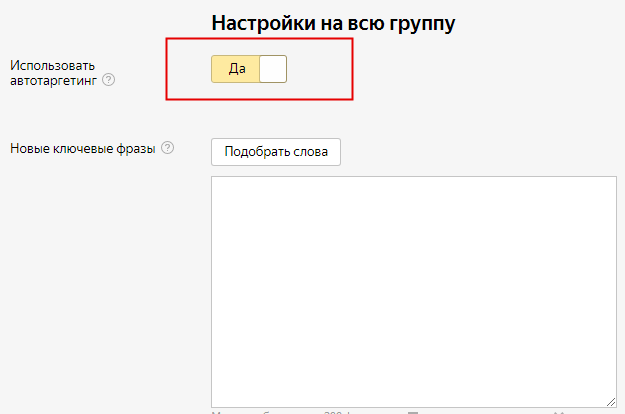
Task: Grab the resize handle of the phrases textarea
Action: (610, 400)
